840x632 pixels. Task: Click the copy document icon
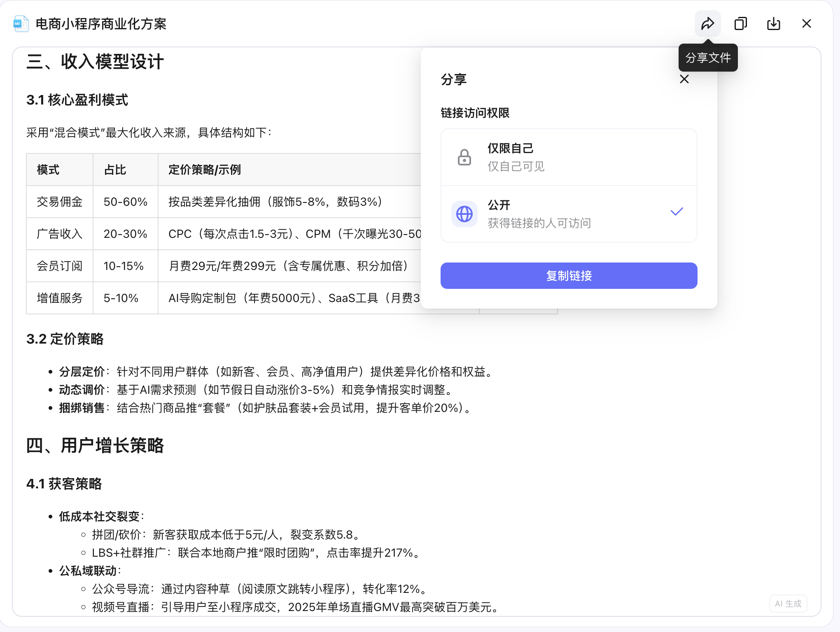point(741,23)
